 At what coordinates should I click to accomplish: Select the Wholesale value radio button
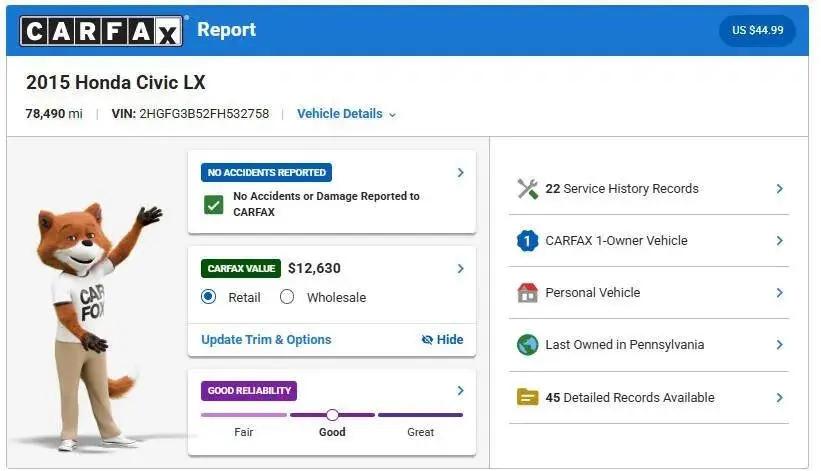coord(287,297)
